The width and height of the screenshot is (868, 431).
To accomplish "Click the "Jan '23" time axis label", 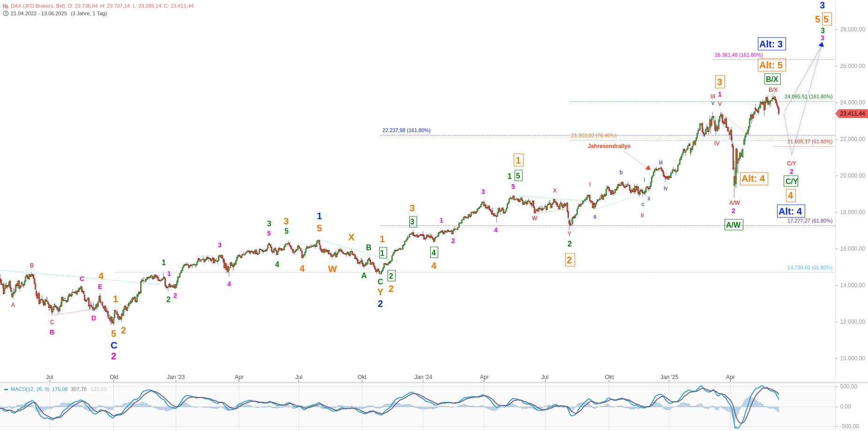I will pyautogui.click(x=176, y=377).
